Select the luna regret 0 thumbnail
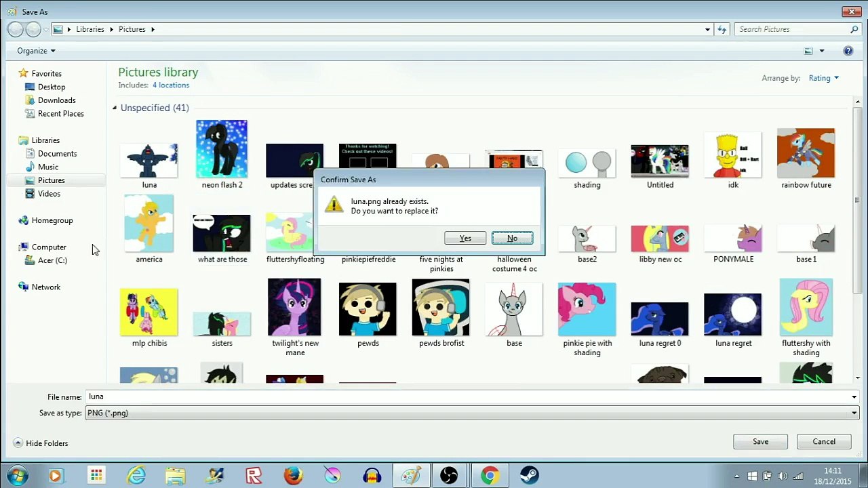Image resolution: width=868 pixels, height=488 pixels. coord(660,319)
